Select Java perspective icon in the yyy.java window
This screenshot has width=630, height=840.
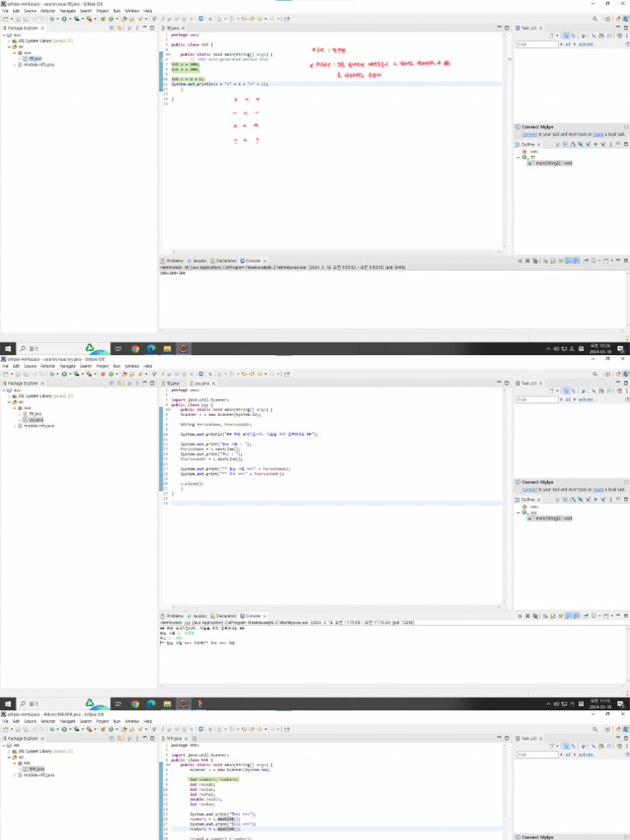pos(625,374)
